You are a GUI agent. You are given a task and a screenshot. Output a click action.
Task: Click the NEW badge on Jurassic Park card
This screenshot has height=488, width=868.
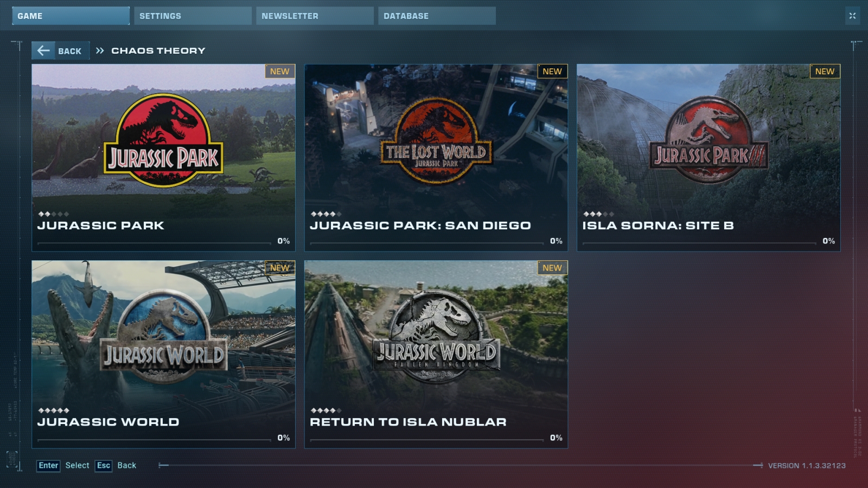tap(280, 72)
